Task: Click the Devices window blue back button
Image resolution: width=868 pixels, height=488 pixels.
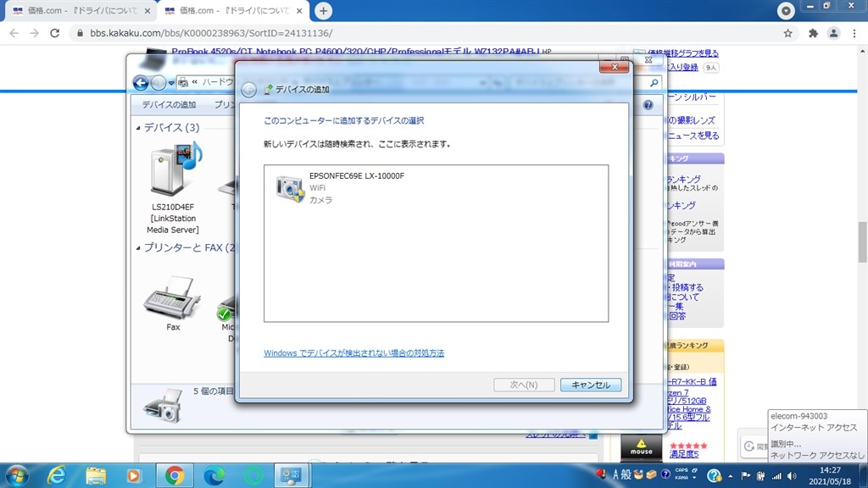Action: pyautogui.click(x=141, y=83)
